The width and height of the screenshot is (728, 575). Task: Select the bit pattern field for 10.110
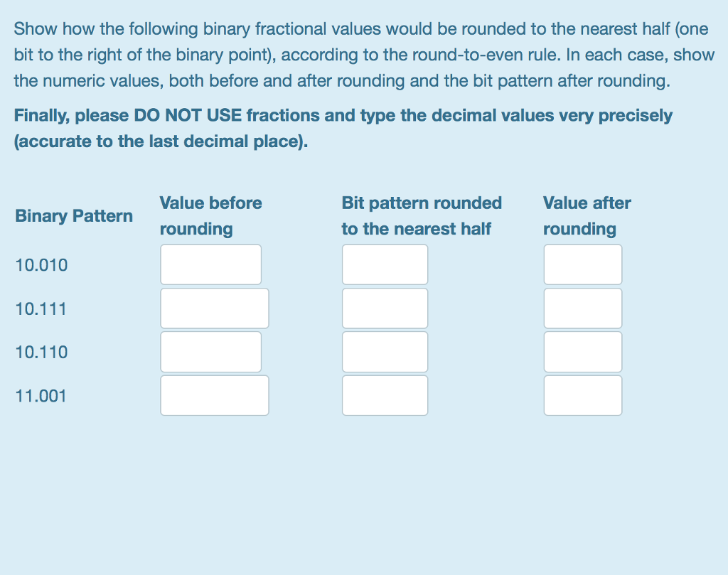click(x=385, y=351)
